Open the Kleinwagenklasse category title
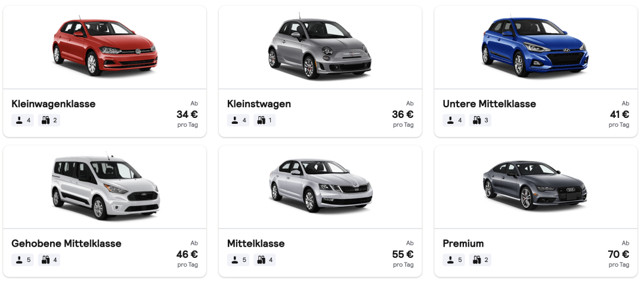Viewport: 644px width, 284px height. coord(54,104)
